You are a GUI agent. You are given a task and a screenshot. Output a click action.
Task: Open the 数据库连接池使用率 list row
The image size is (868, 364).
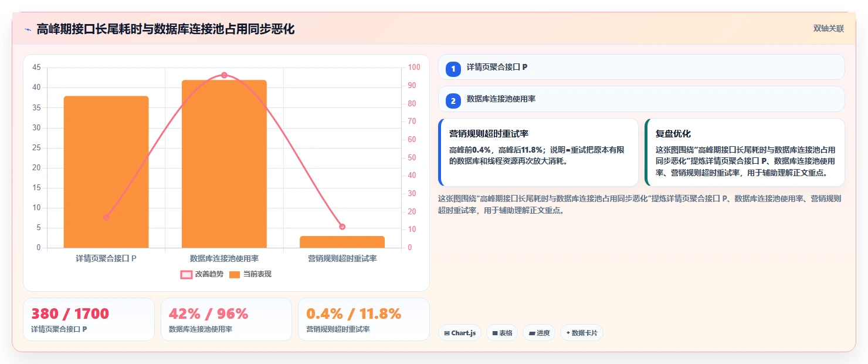642,99
